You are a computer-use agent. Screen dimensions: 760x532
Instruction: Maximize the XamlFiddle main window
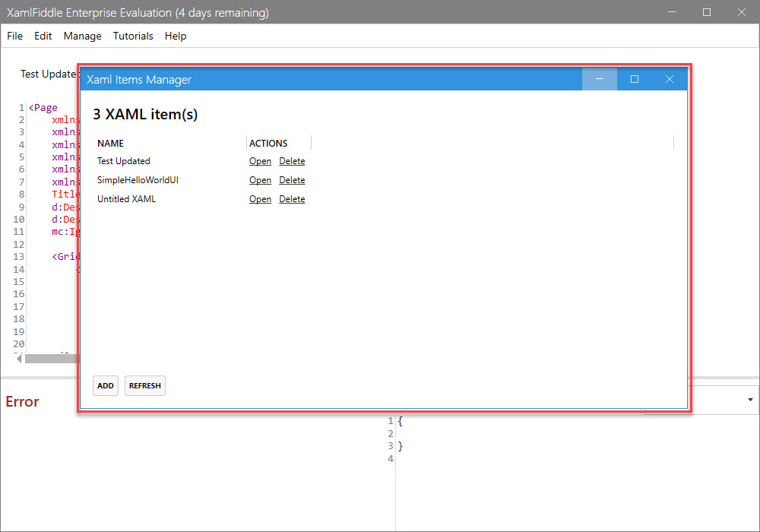(707, 12)
